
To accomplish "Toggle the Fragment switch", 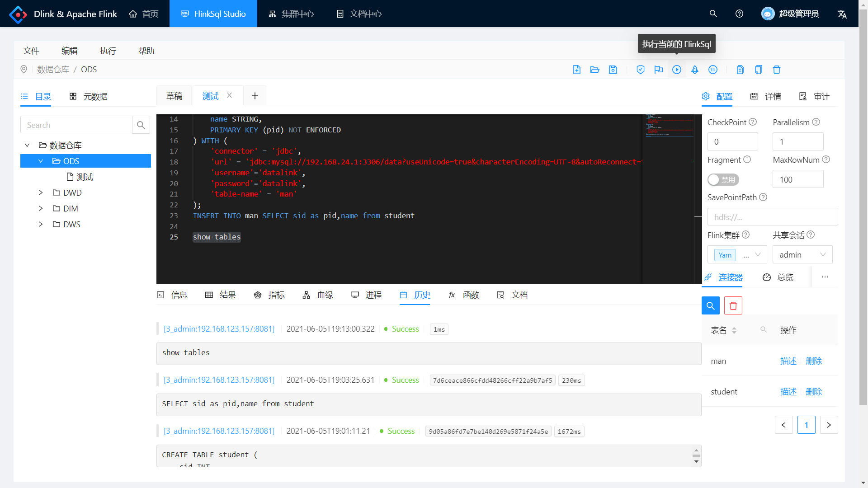I will [723, 179].
